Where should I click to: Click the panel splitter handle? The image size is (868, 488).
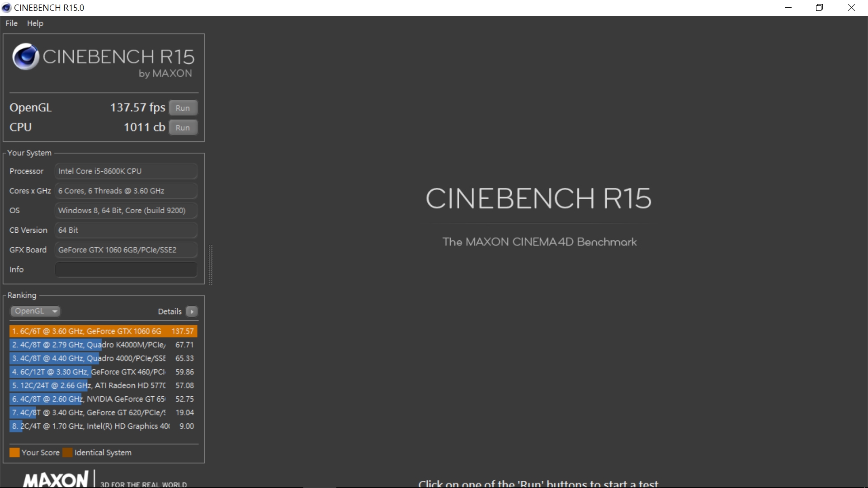[210, 265]
